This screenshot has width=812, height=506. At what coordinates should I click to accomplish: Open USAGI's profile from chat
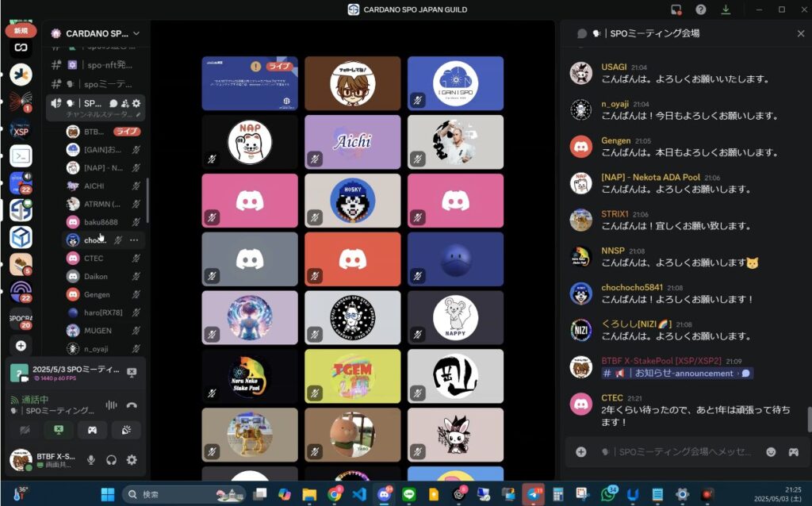click(581, 73)
